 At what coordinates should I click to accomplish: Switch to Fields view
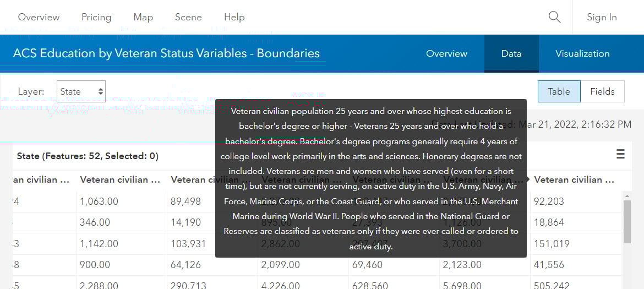(x=602, y=91)
